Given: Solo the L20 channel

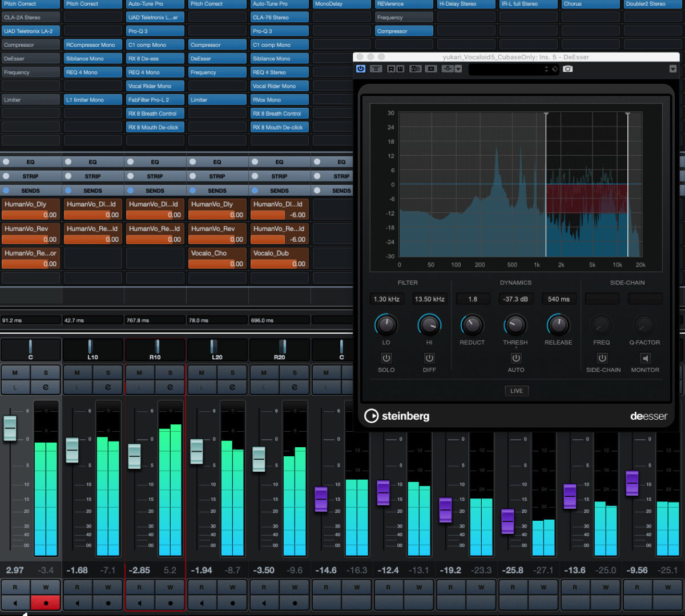Looking at the screenshot, I should pos(232,372).
